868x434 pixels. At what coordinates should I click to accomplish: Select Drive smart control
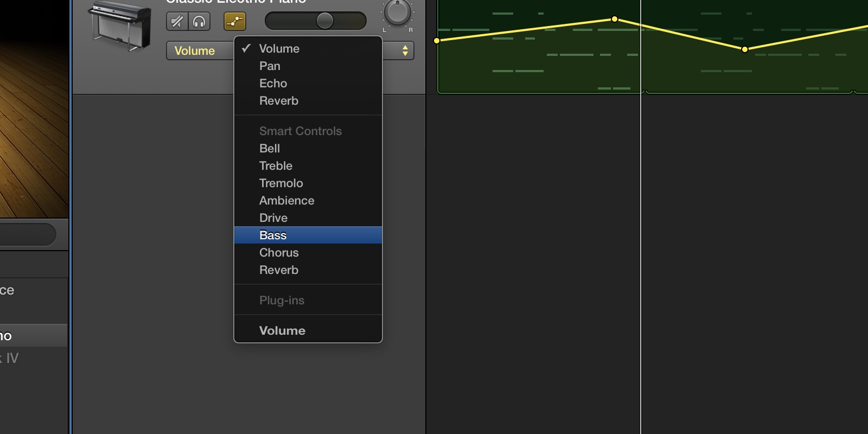pos(308,218)
